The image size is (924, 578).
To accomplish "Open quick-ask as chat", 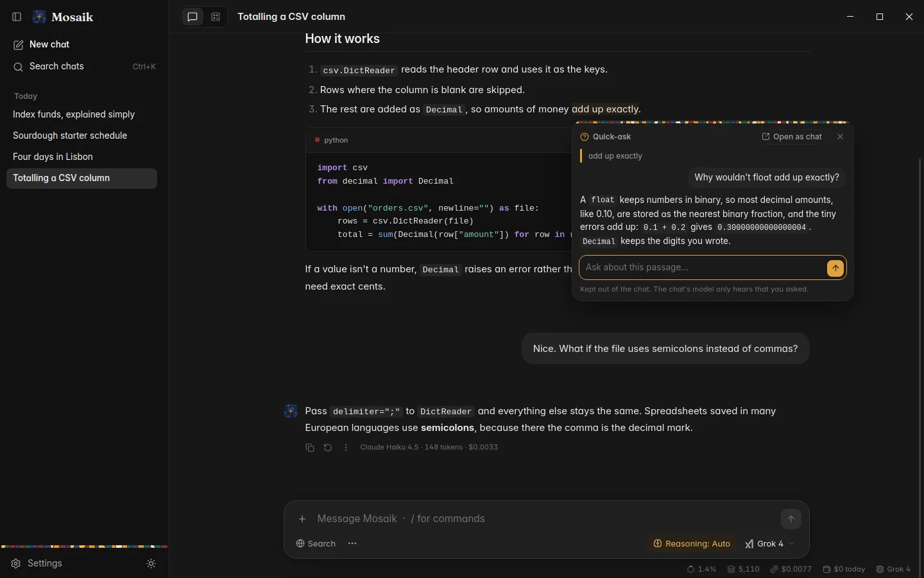I will tap(792, 137).
